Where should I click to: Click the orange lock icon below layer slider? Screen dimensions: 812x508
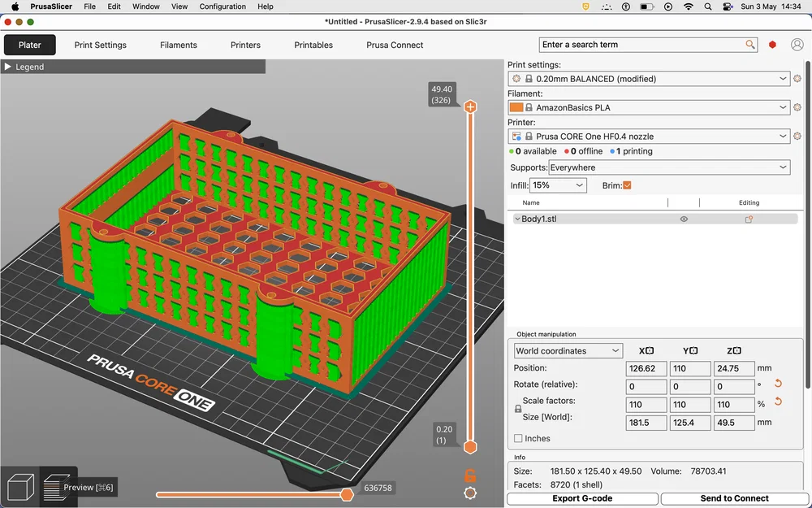470,475
